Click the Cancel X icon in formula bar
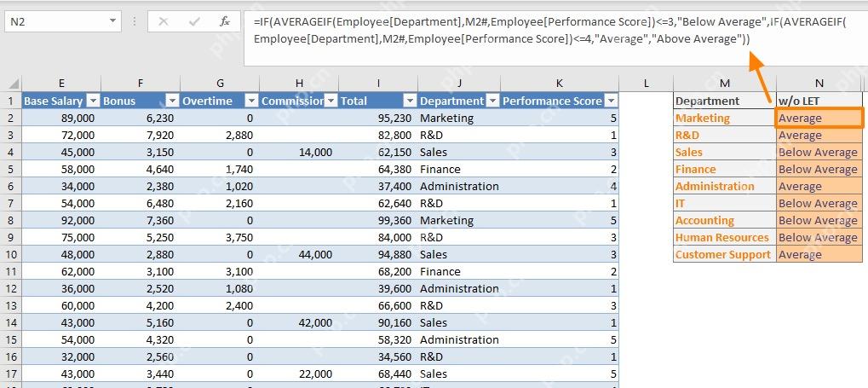 pyautogui.click(x=164, y=21)
